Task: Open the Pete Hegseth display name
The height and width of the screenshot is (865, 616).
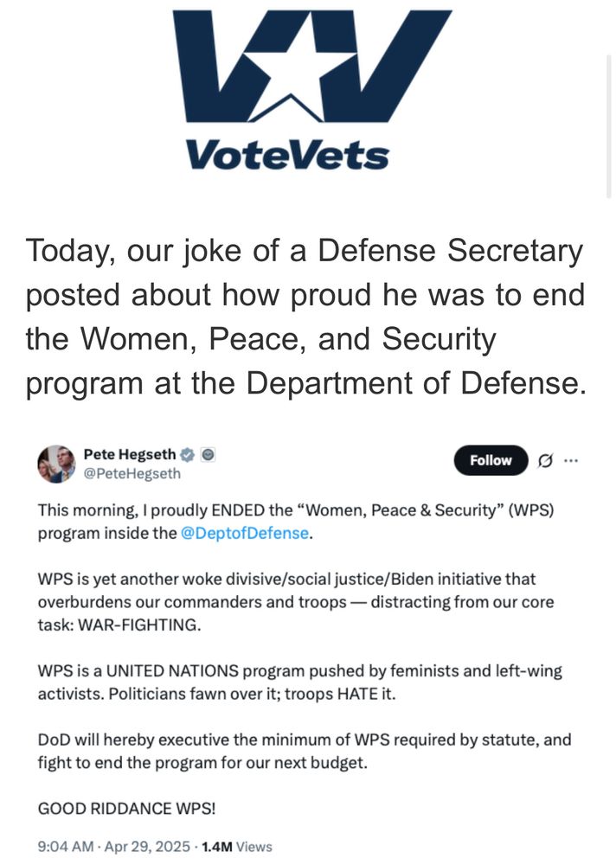Action: coord(130,454)
